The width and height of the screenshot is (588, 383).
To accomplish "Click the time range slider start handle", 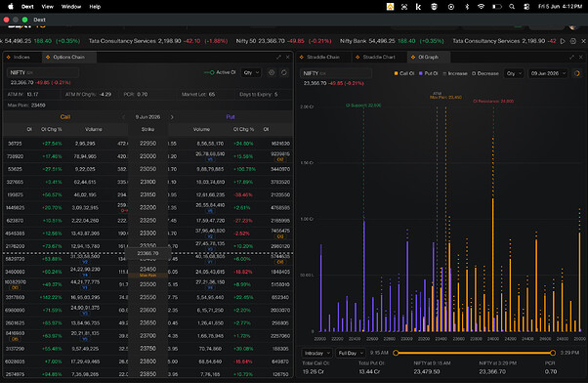I will click(396, 353).
